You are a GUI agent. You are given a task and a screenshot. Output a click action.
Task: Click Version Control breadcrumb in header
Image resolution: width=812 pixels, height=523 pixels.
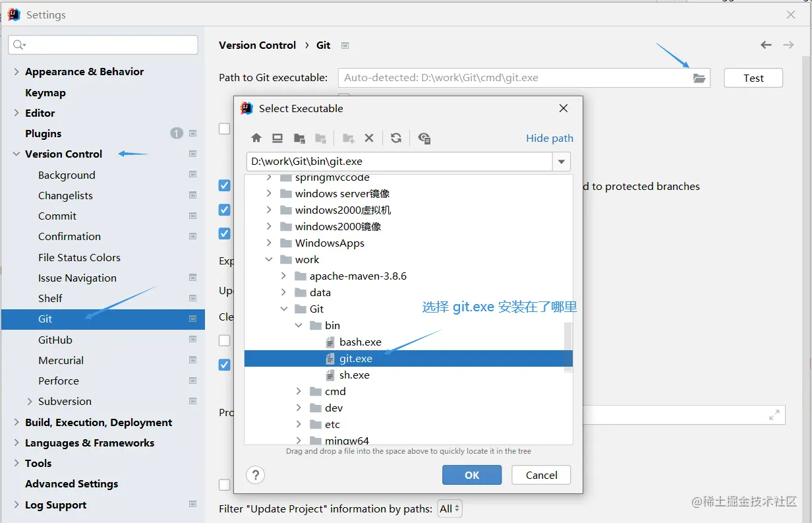[257, 45]
